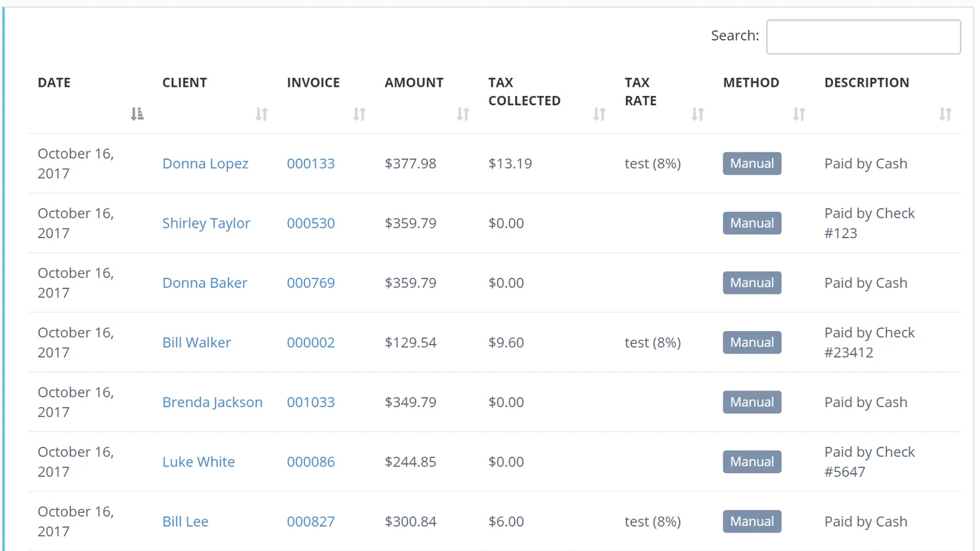Click Manual badge in Brenda Jackson row
980x551 pixels.
752,402
